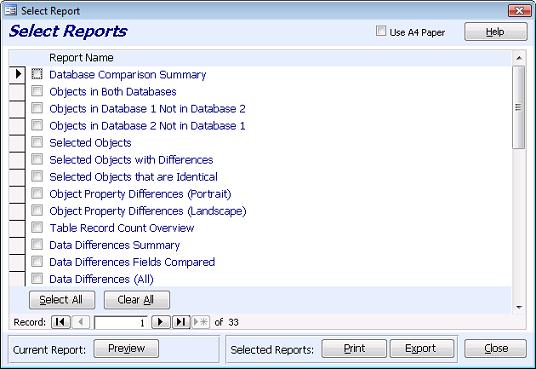Go to previous record arrow

81,322
